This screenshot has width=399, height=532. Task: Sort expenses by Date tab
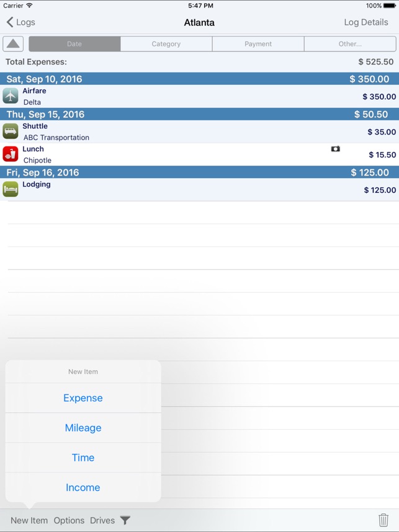(x=74, y=44)
